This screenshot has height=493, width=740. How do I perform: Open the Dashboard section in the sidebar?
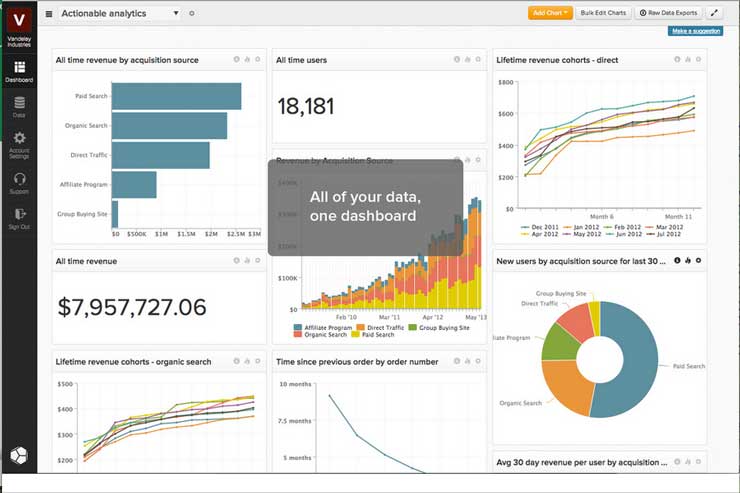tap(19, 72)
